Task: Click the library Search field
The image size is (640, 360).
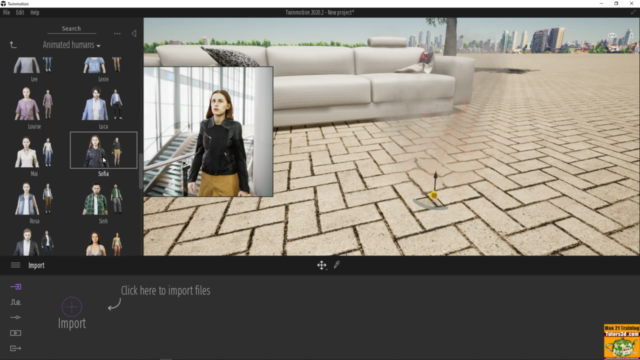Action: 71,29
